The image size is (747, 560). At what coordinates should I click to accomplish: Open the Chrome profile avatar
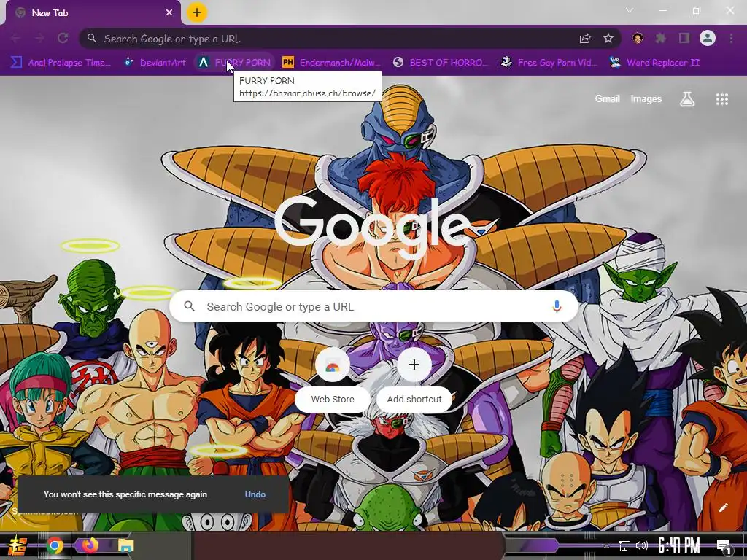[x=708, y=38]
